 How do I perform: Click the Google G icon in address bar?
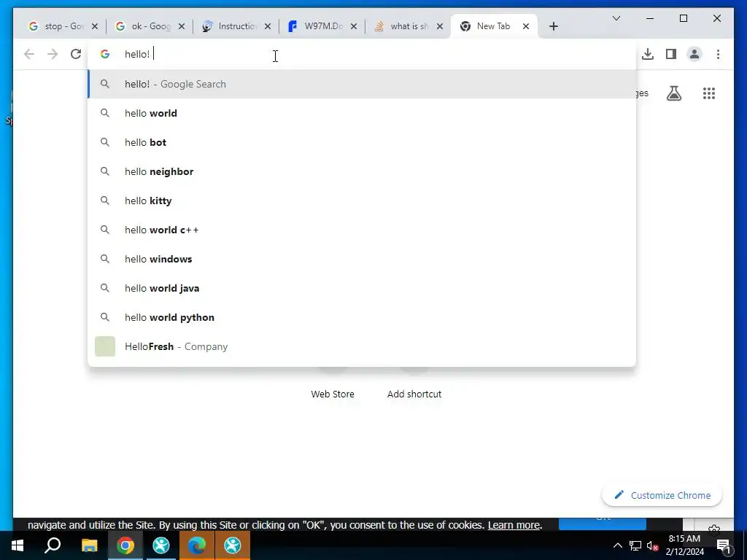[105, 54]
